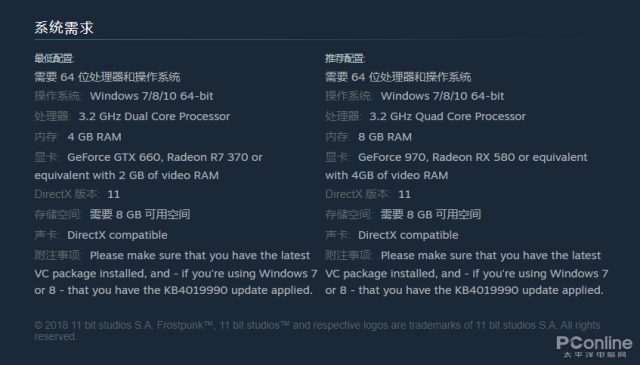The image size is (640, 365).
Task: Click the GeForce GTX 660 graphics requirement
Action: tap(149, 166)
